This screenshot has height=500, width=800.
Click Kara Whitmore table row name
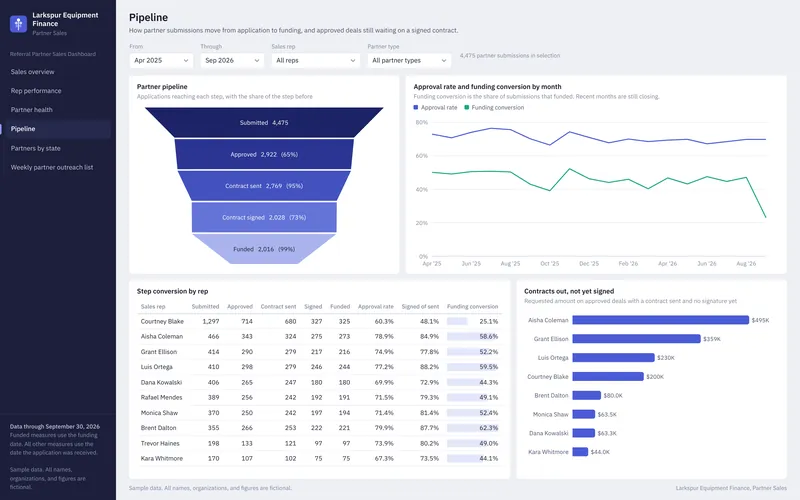pos(162,458)
